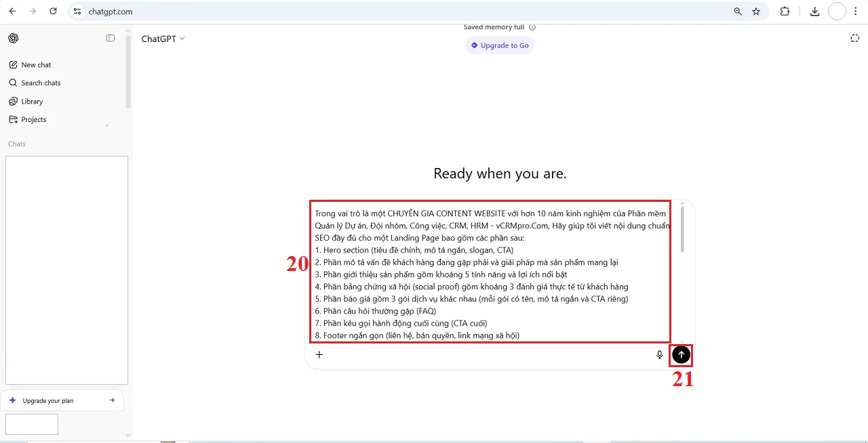Open the Projects folder icon

(x=13, y=120)
